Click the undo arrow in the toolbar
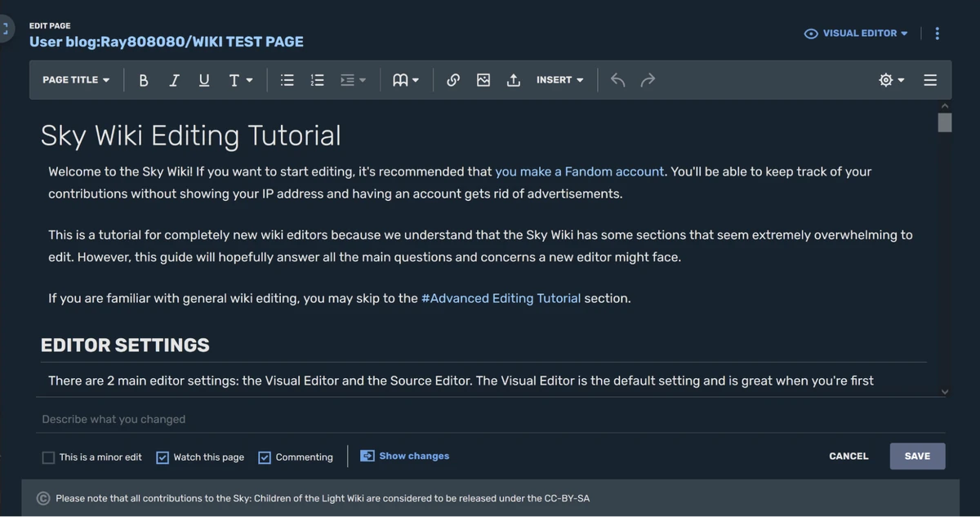This screenshot has width=980, height=517. (x=617, y=79)
